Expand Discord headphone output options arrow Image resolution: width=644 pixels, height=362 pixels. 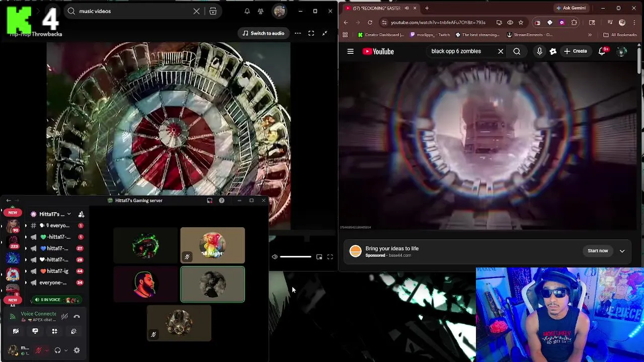66,350
